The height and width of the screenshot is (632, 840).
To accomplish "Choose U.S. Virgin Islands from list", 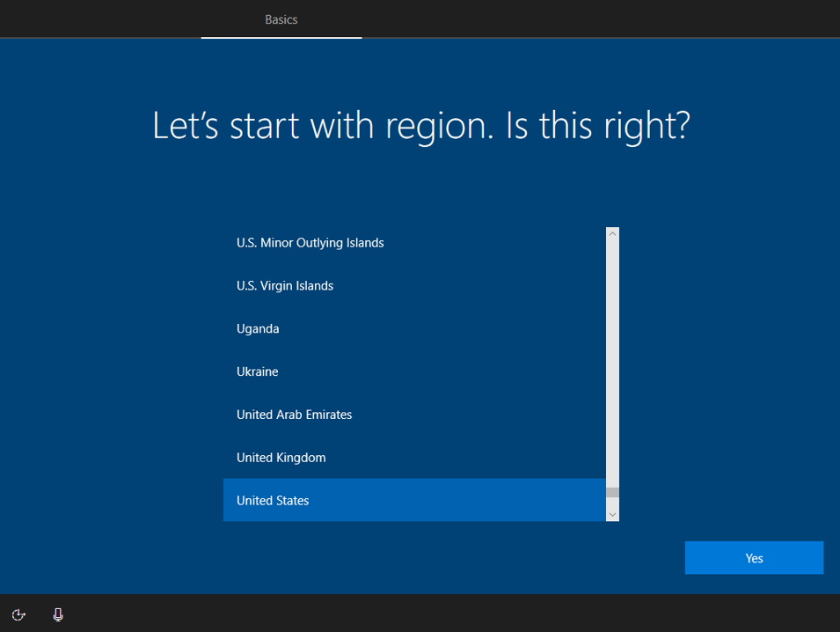I will 285,286.
